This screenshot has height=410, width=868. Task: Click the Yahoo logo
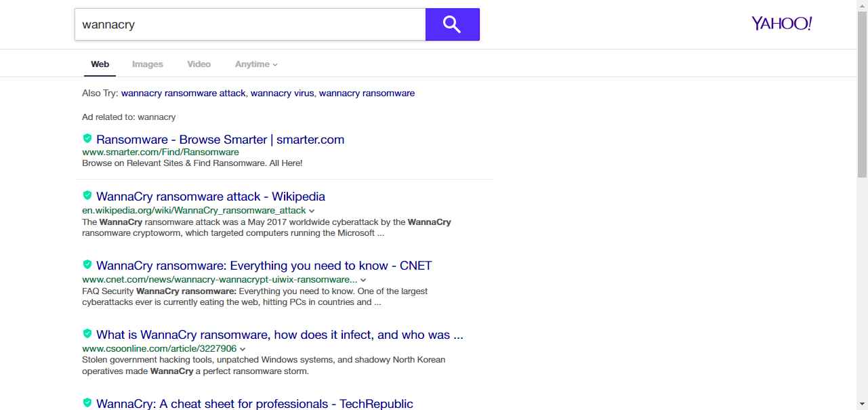(x=781, y=24)
